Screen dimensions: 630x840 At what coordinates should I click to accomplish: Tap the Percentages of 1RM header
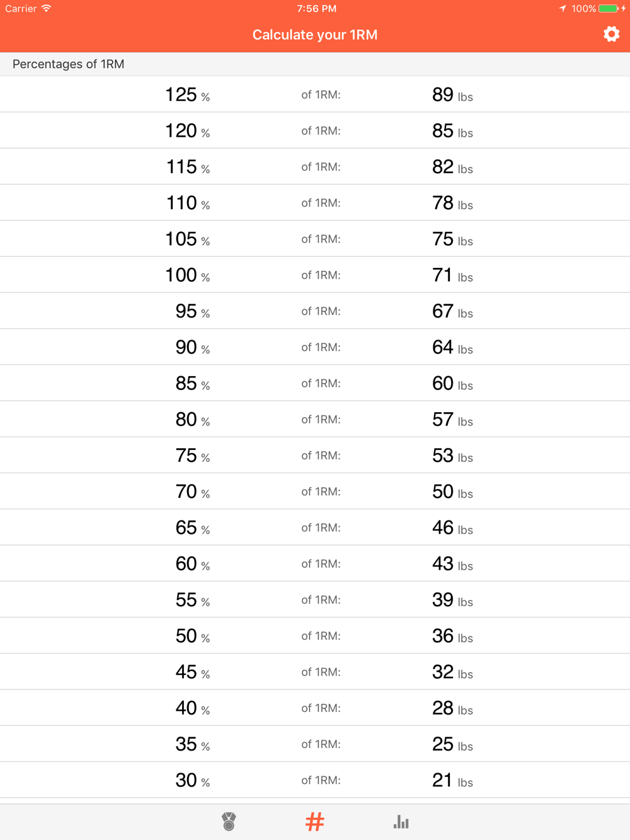[x=69, y=64]
